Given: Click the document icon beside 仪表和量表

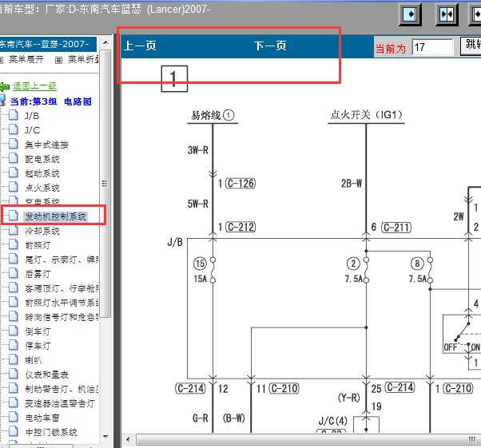Looking at the screenshot, I should click(x=14, y=374).
